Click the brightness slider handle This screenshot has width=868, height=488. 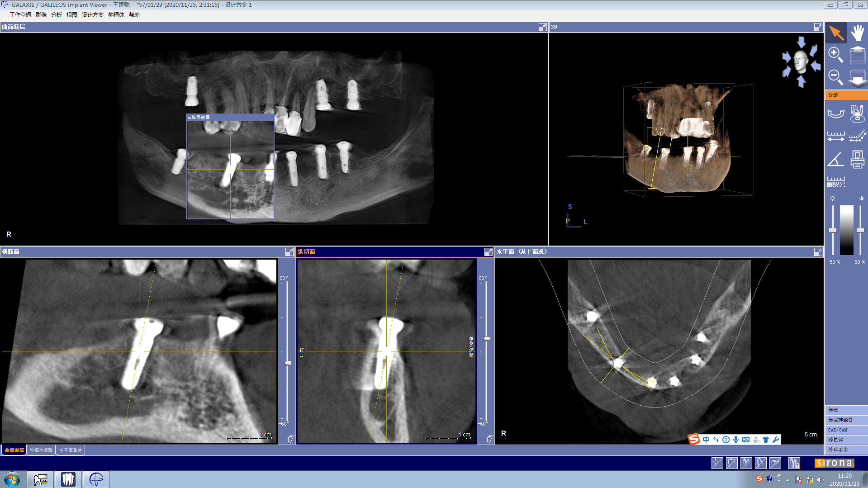point(833,230)
